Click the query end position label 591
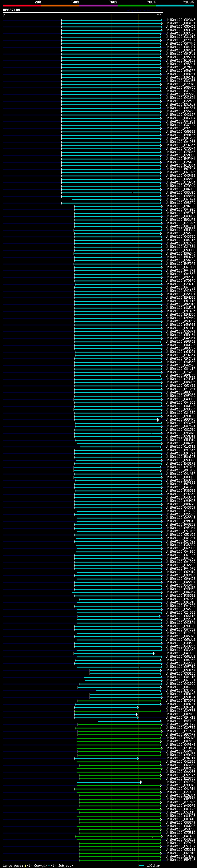The image size is (197, 868). (159, 15)
